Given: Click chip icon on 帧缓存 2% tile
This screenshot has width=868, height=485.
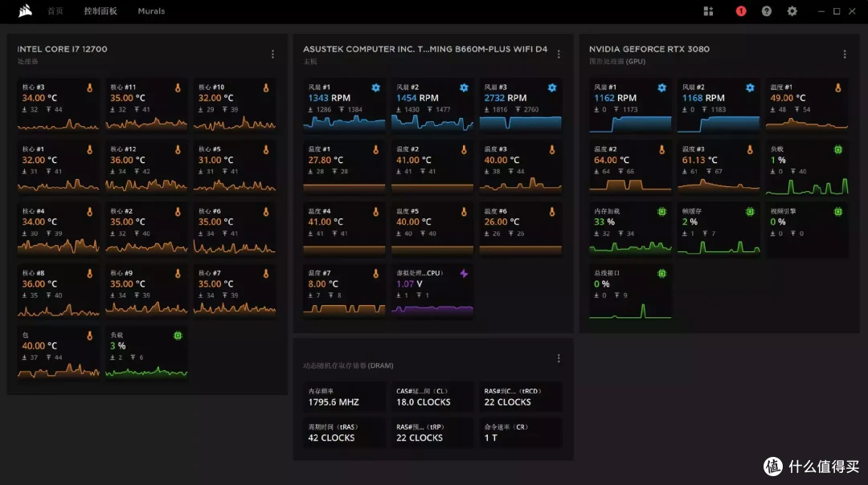Looking at the screenshot, I should pos(750,211).
